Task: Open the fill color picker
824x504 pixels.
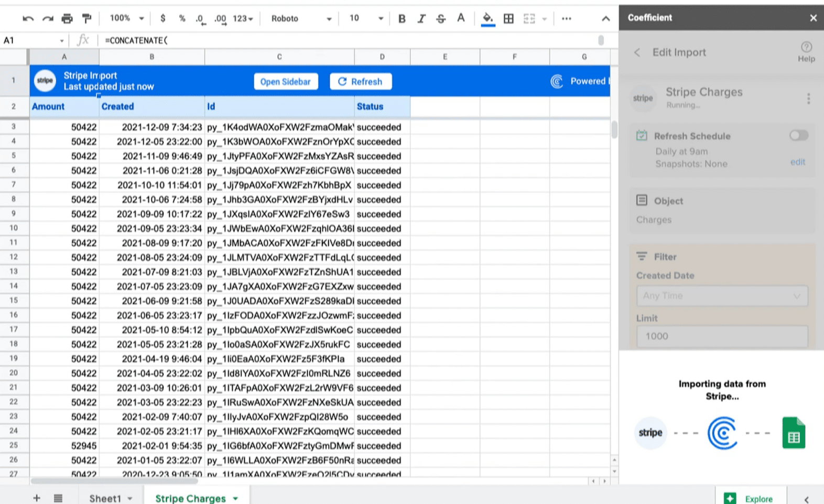Action: click(487, 19)
